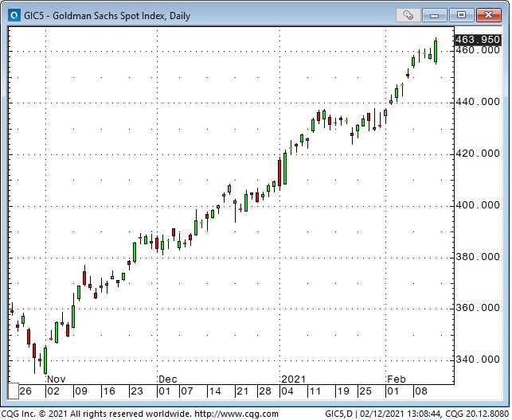The width and height of the screenshot is (512, 420).
Task: Click the date label 11 on time axis
Action: [315, 391]
